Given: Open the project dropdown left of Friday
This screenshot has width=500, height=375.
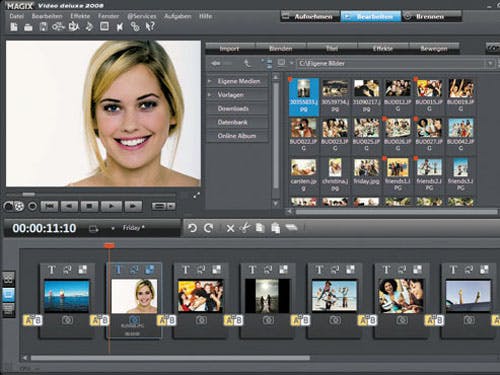Looking at the screenshot, I should (113, 228).
